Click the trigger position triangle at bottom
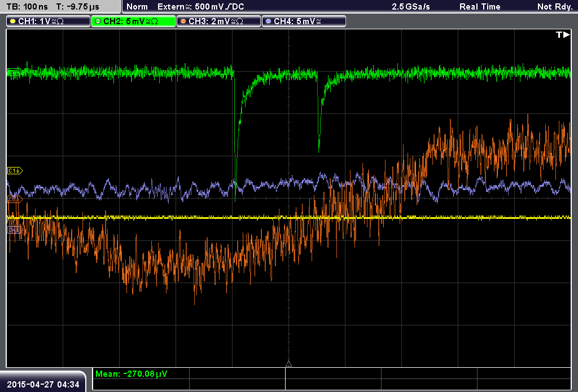 288,364
